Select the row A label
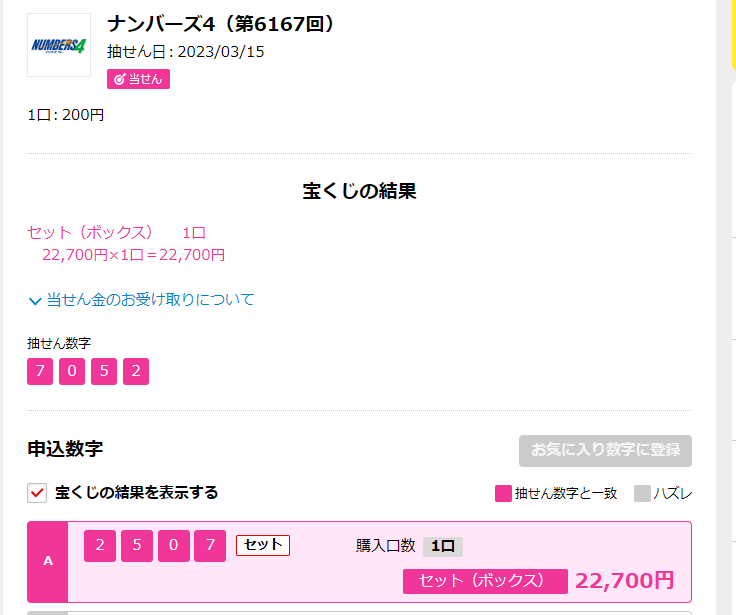This screenshot has width=736, height=615. [48, 561]
